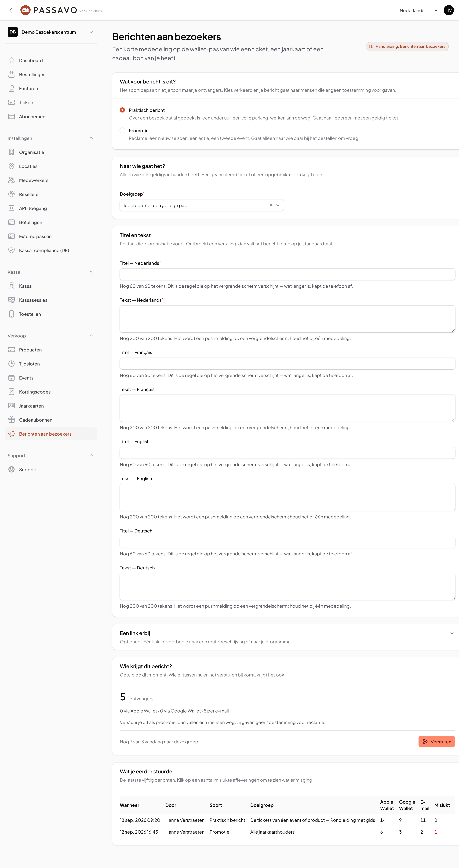
Task: Click the Tekst — Deutsch text area
Action: (287, 587)
